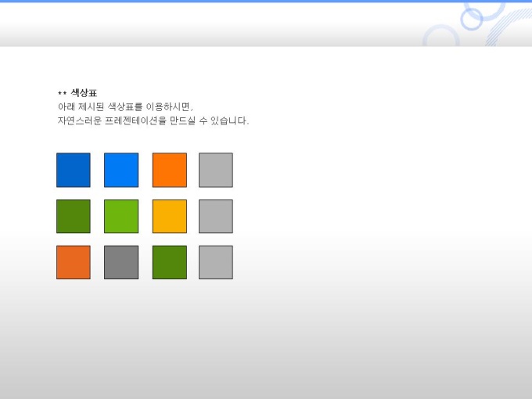Choose the dark gray color swatch
The image size is (532, 399).
point(121,262)
